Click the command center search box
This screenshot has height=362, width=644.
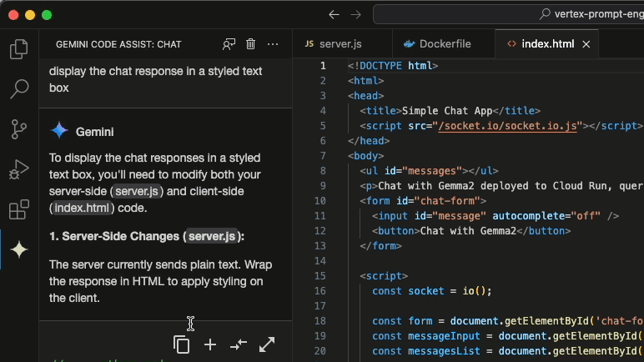509,15
